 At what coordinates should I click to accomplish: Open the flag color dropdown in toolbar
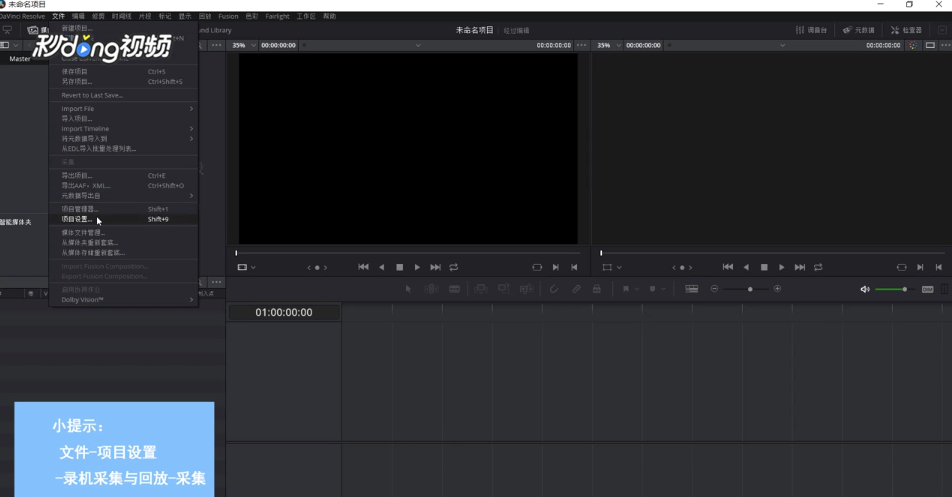coord(637,289)
